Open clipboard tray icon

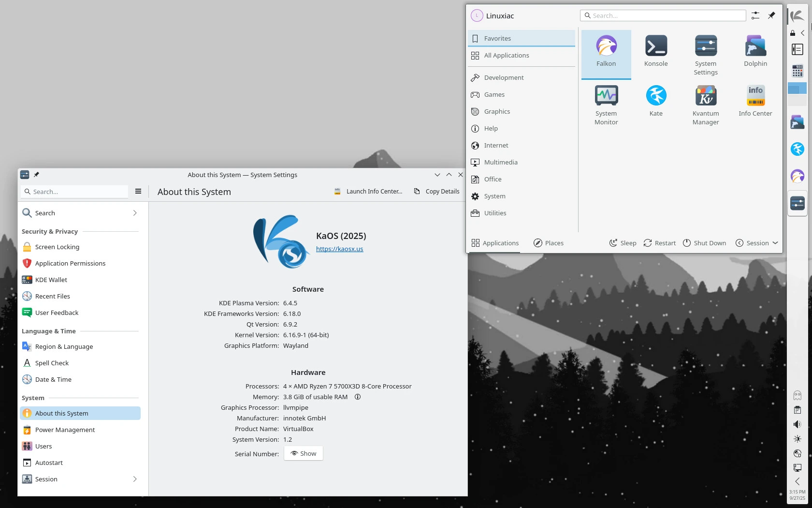click(797, 410)
